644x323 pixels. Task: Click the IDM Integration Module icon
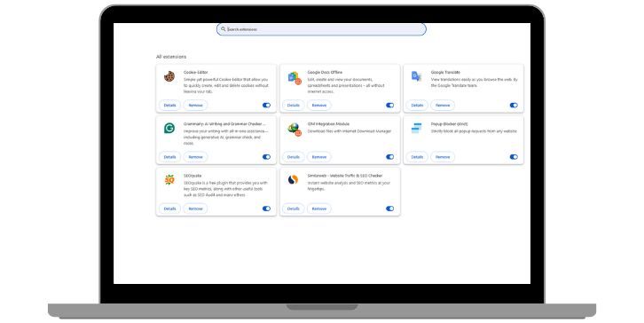pos(295,129)
